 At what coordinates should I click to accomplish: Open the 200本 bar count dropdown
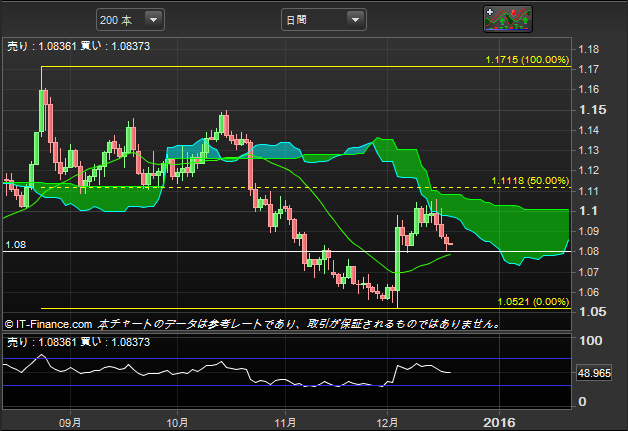click(130, 20)
